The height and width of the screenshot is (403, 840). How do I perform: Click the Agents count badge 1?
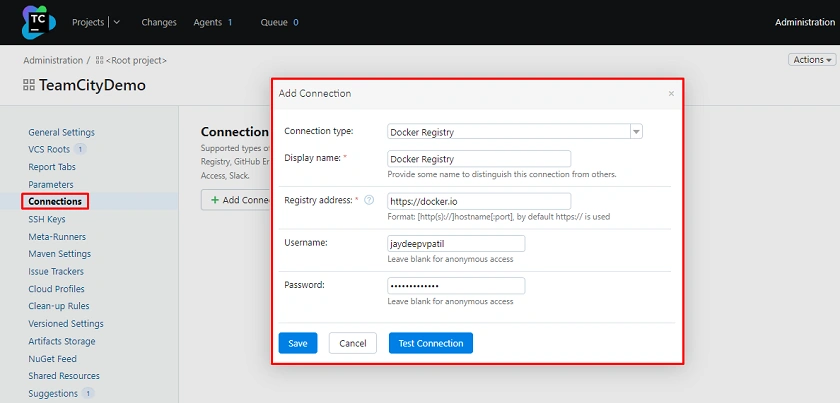(x=230, y=23)
